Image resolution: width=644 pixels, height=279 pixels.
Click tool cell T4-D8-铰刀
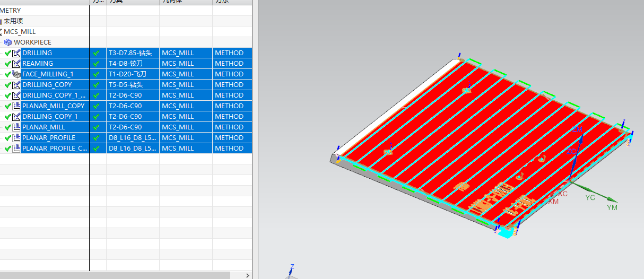133,64
